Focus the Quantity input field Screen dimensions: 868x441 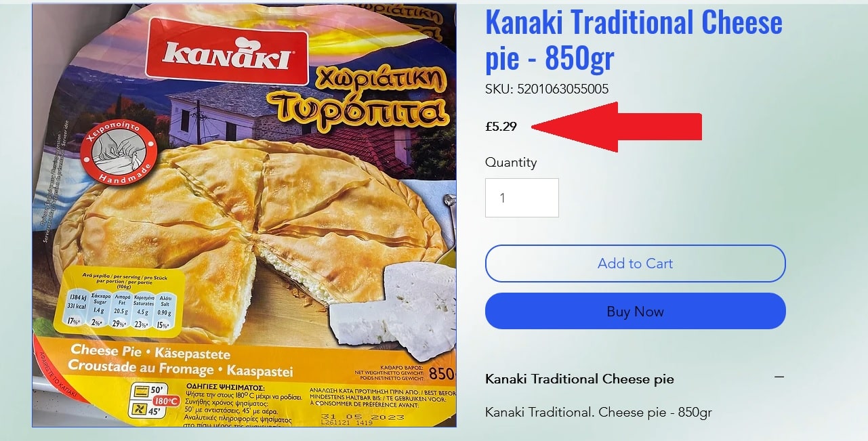(522, 198)
